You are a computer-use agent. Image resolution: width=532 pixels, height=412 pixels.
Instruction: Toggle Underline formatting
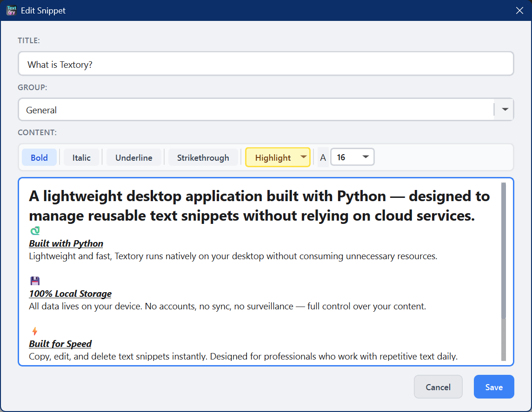point(133,157)
